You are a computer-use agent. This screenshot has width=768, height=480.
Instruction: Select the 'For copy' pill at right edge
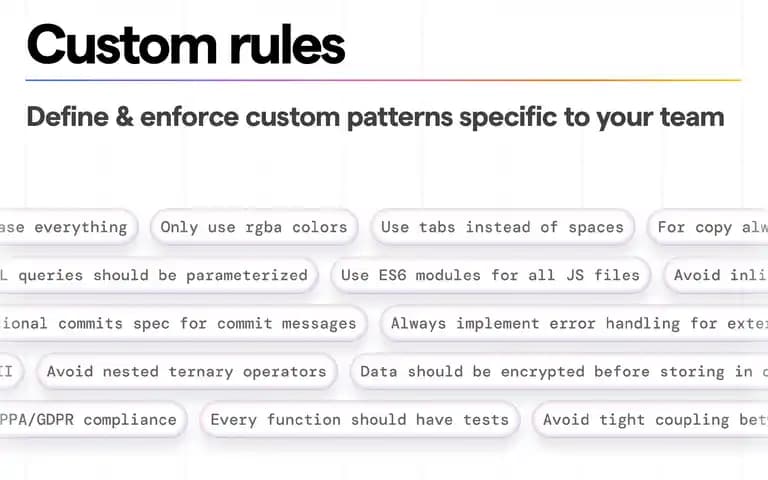[x=708, y=227]
